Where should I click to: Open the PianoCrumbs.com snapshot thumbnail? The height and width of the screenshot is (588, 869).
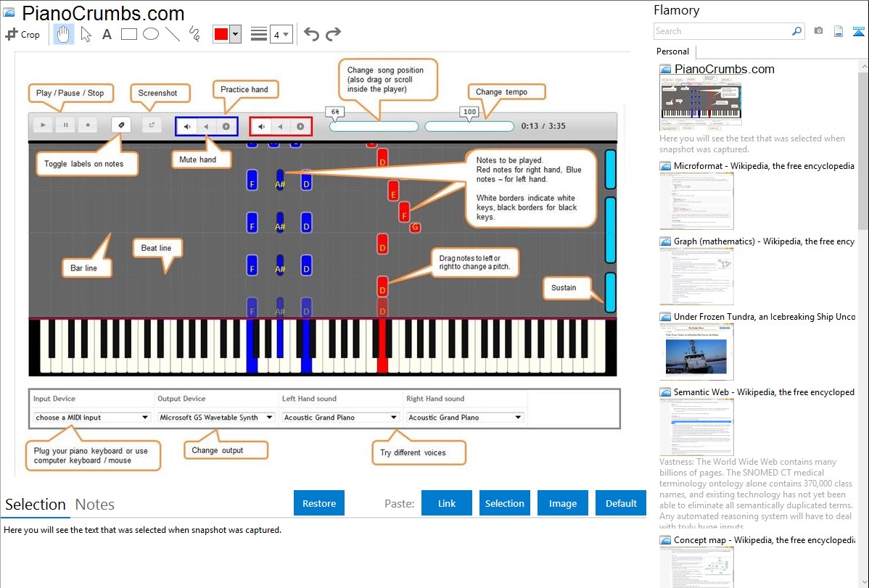(x=701, y=102)
